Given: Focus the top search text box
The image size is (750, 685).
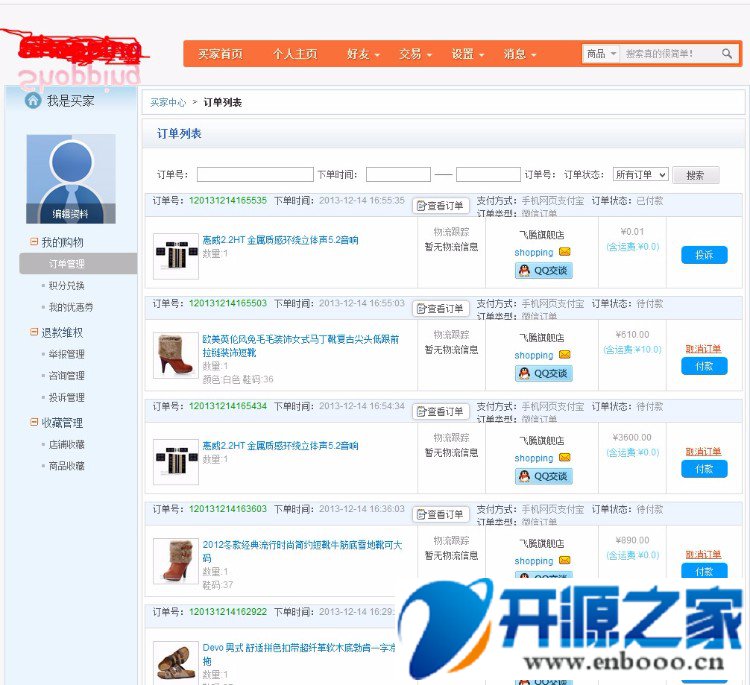Looking at the screenshot, I should point(670,54).
